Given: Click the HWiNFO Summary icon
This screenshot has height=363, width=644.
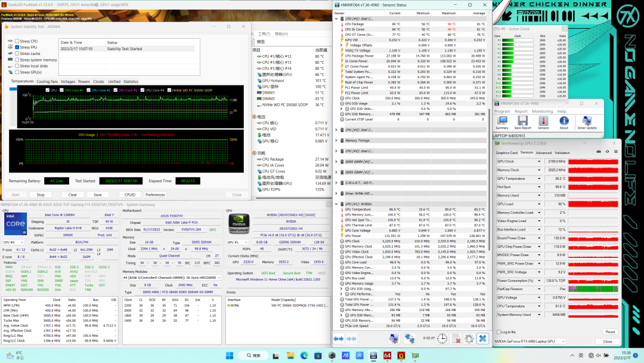Looking at the screenshot, I should tap(502, 121).
